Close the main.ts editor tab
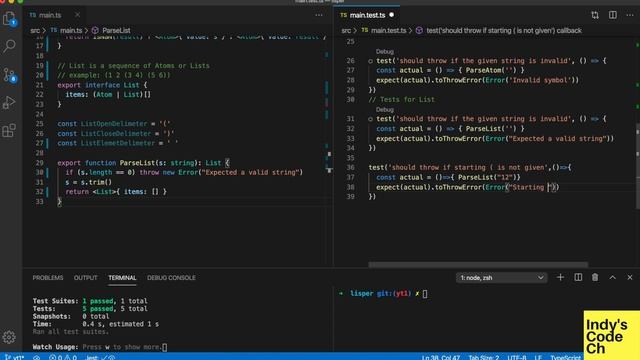 pyautogui.click(x=77, y=15)
